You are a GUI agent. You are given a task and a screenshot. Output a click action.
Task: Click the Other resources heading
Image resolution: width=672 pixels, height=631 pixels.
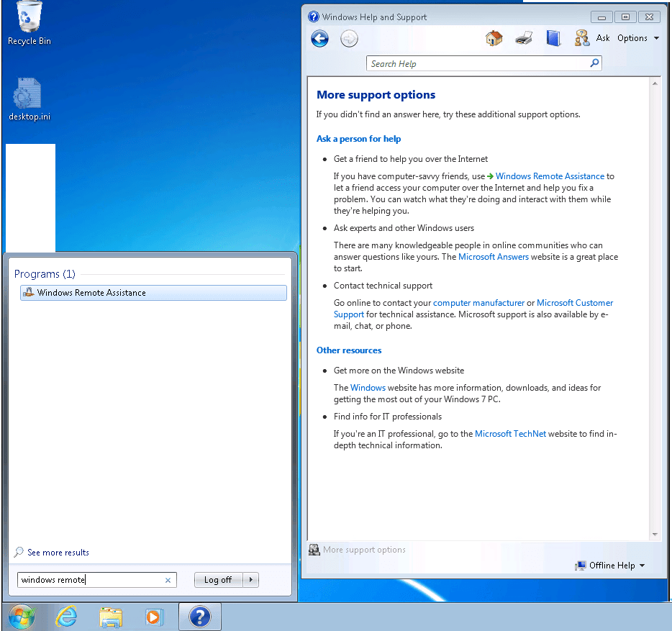tap(349, 350)
